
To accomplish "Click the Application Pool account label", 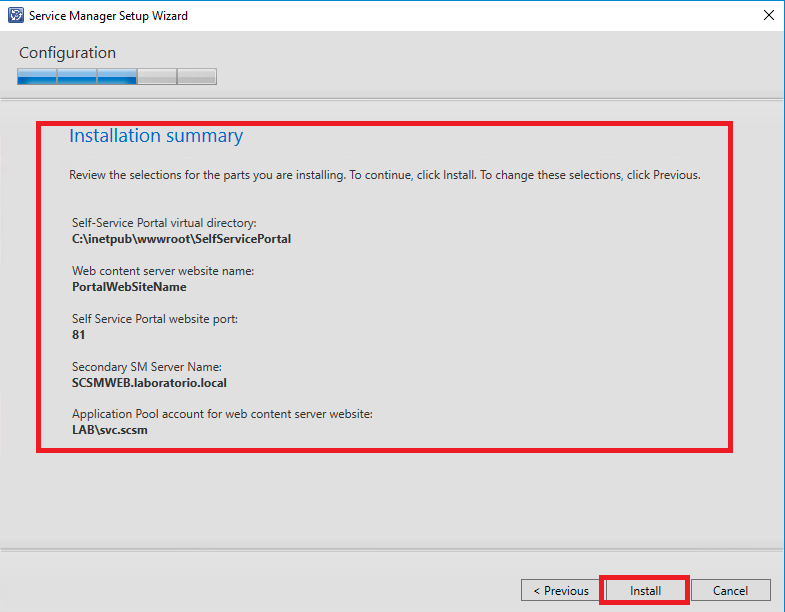I will pos(222,414).
